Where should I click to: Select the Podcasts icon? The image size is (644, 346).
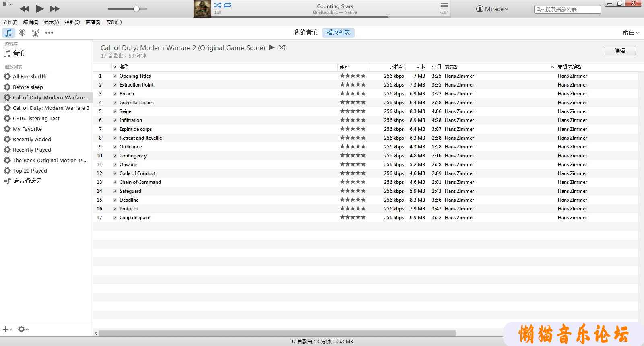click(x=22, y=33)
